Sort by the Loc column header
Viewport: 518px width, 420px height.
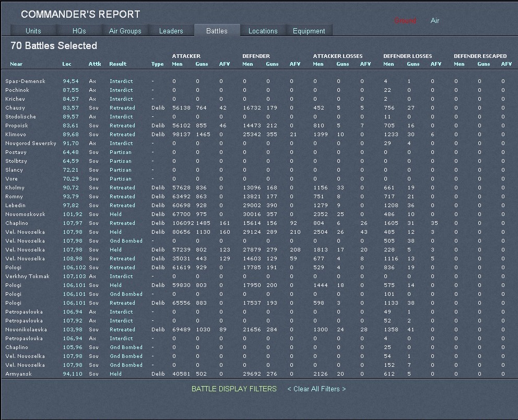67,64
